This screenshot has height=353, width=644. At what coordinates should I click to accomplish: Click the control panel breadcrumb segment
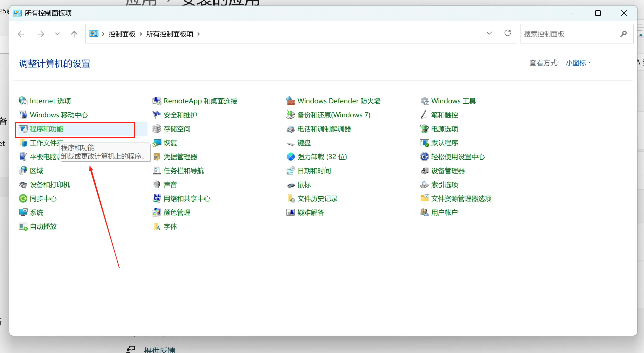click(x=122, y=34)
